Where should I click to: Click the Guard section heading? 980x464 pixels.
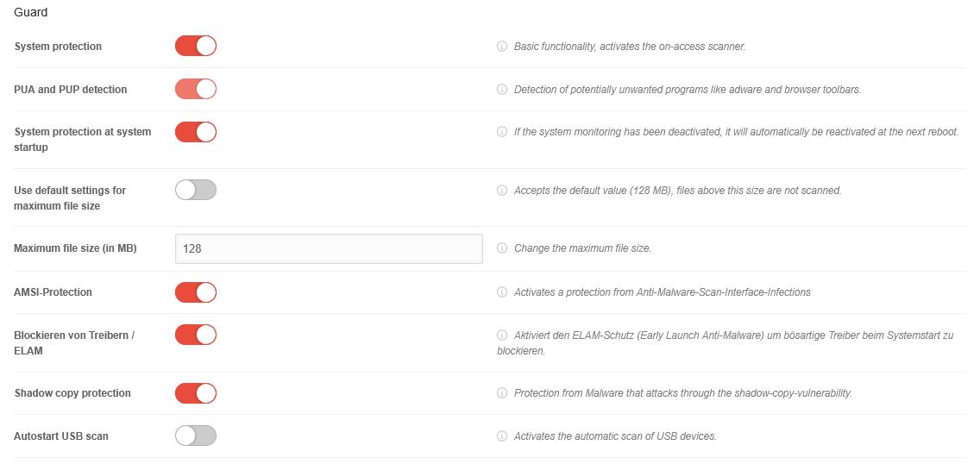31,13
